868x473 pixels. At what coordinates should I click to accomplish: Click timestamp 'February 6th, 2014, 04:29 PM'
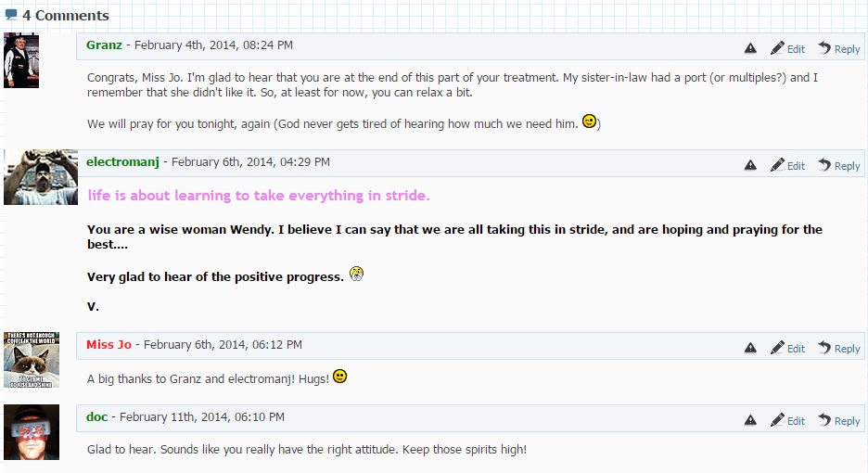[x=250, y=161]
